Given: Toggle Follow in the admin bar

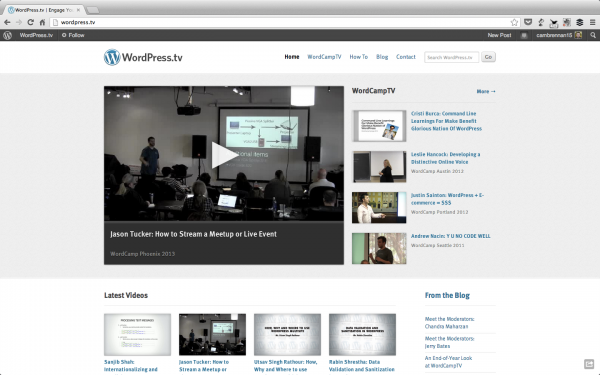Looking at the screenshot, I should [73, 35].
